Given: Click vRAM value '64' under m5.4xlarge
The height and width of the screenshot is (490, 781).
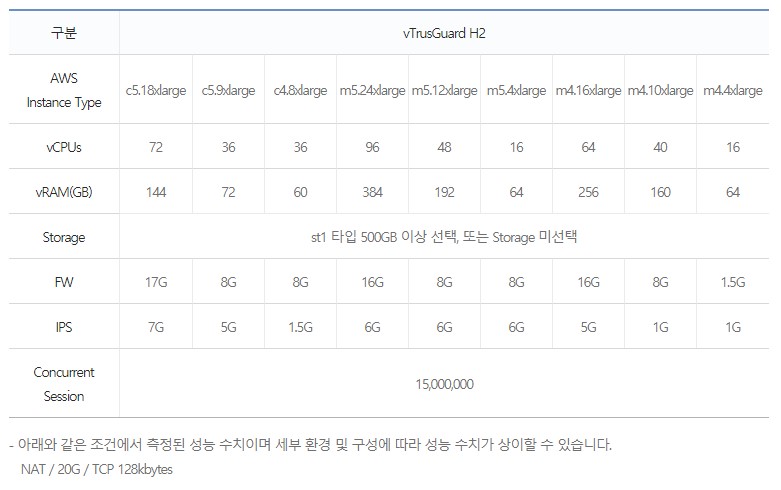Looking at the screenshot, I should (517, 192).
